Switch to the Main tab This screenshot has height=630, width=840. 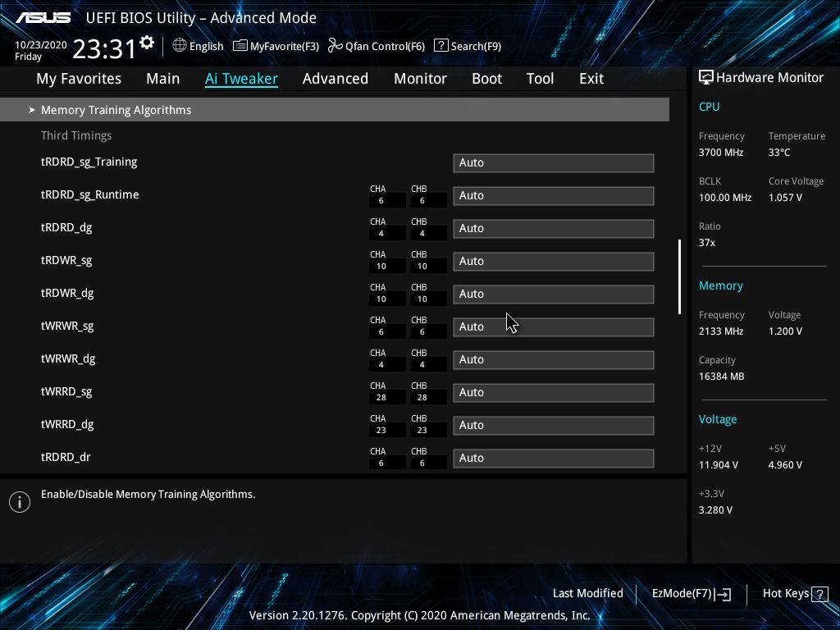(163, 79)
